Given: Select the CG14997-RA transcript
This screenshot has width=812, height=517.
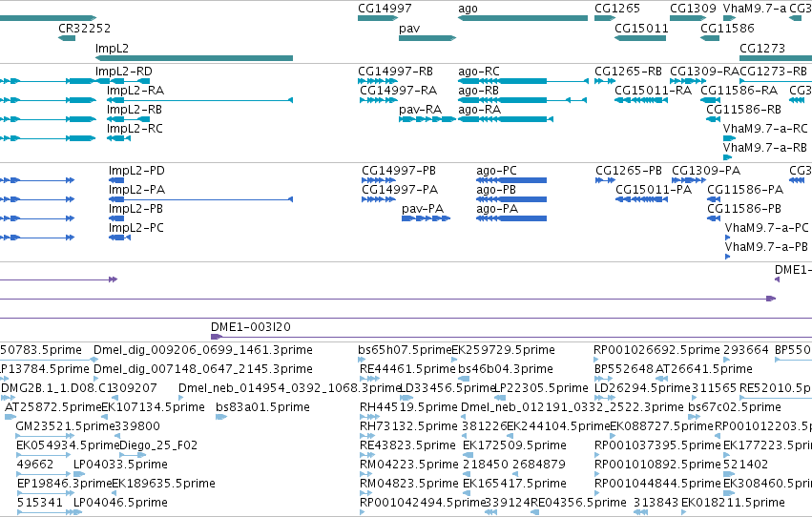Looking at the screenshot, I should click(x=379, y=100).
